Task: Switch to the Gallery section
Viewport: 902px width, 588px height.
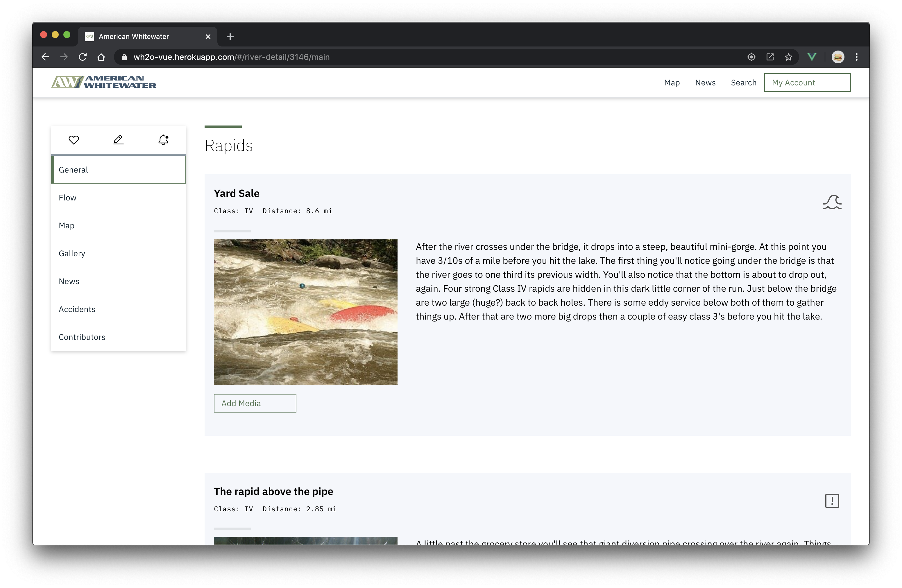Action: pos(118,253)
